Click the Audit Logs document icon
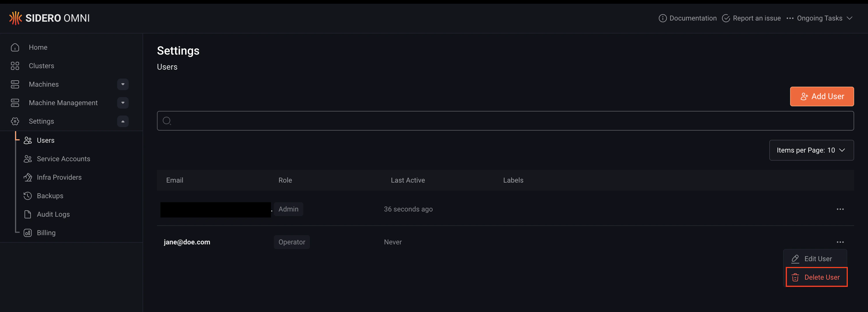Image resolution: width=868 pixels, height=312 pixels. tap(28, 215)
